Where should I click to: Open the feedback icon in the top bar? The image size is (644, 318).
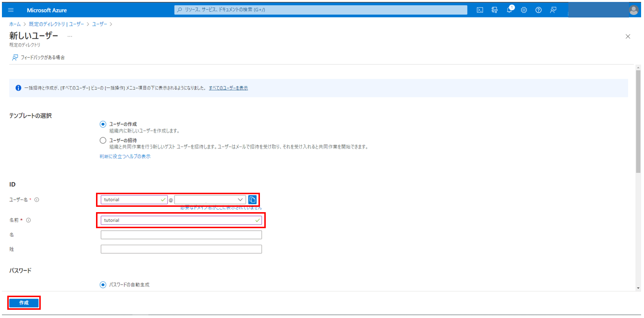[x=553, y=10]
